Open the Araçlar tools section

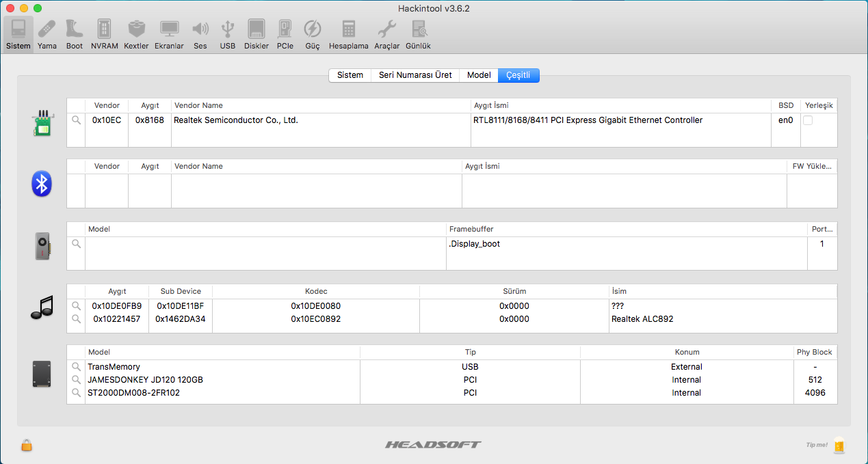coord(386,34)
